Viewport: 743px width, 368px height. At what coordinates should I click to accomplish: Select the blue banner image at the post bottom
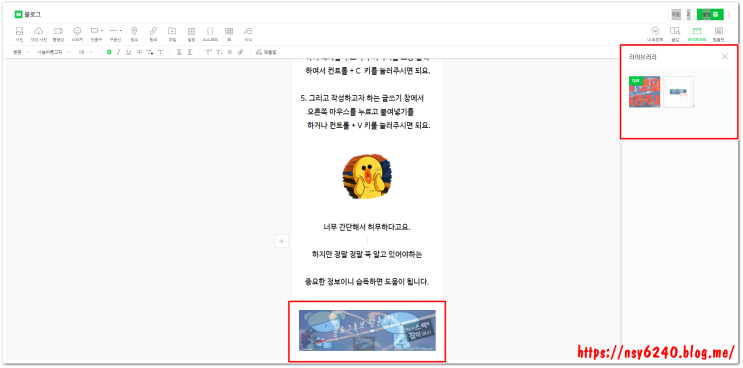coord(367,330)
